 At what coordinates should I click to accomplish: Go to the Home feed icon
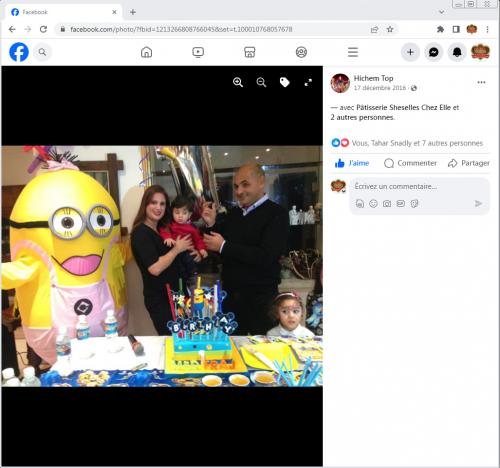click(146, 52)
